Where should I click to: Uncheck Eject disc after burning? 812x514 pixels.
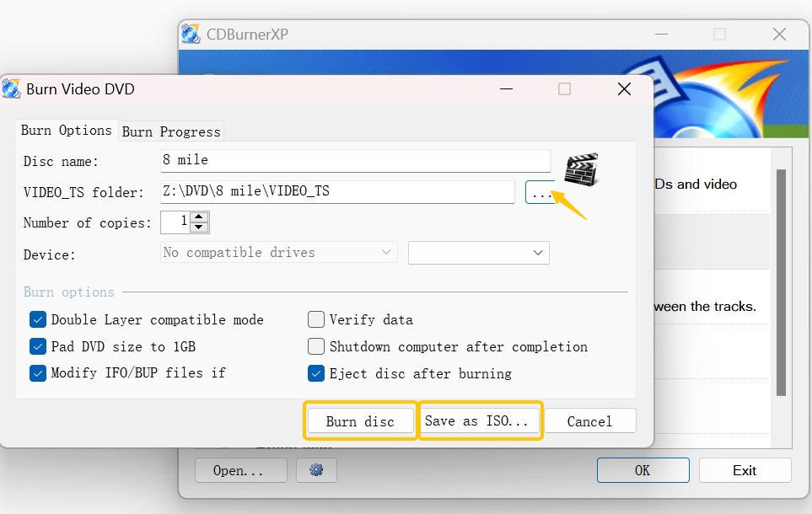(316, 373)
